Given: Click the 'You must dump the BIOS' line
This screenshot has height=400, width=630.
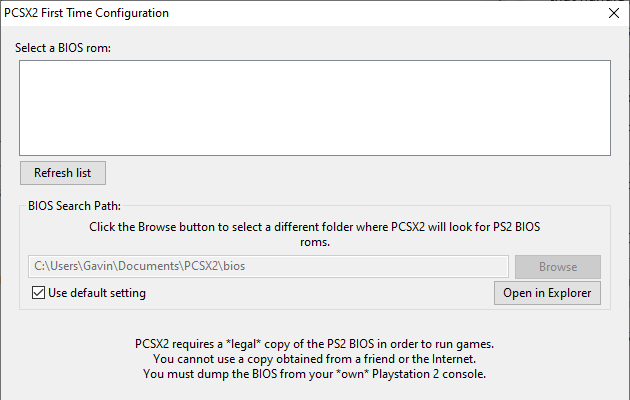Looking at the screenshot, I should pyautogui.click(x=314, y=375).
